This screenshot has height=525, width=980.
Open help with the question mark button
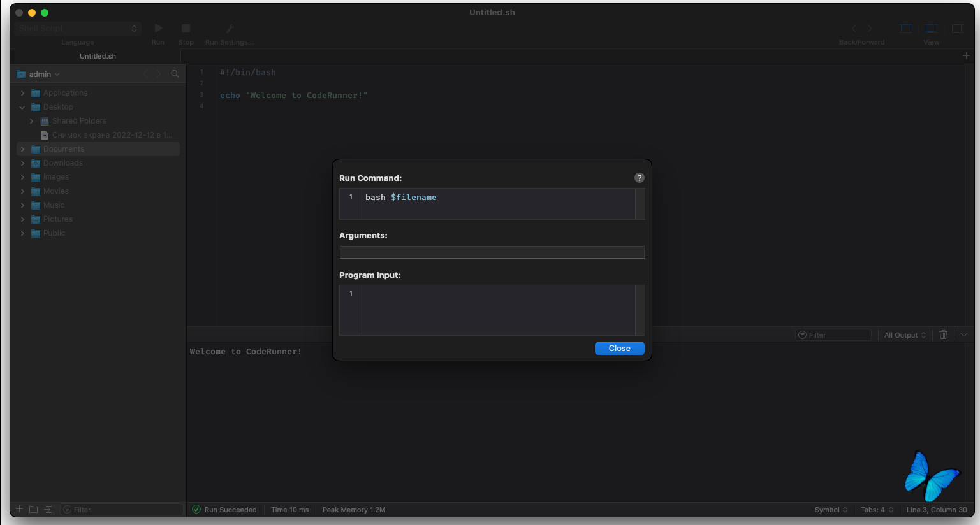(640, 178)
